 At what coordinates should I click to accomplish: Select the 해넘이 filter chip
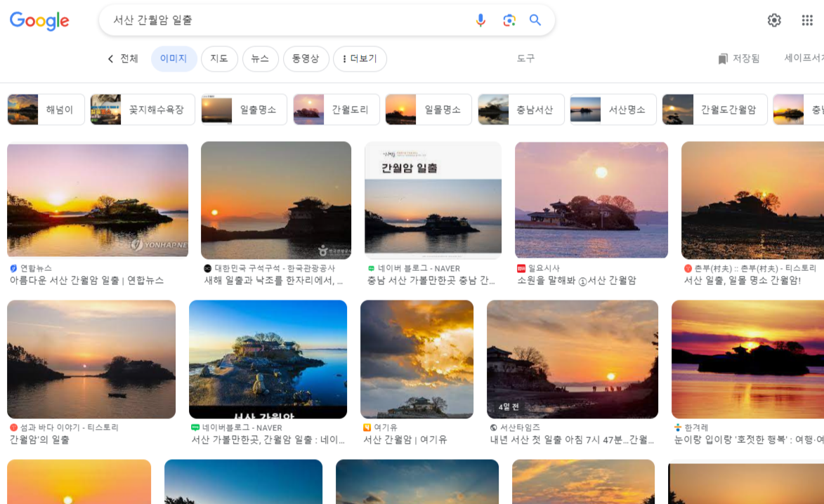[x=46, y=110]
